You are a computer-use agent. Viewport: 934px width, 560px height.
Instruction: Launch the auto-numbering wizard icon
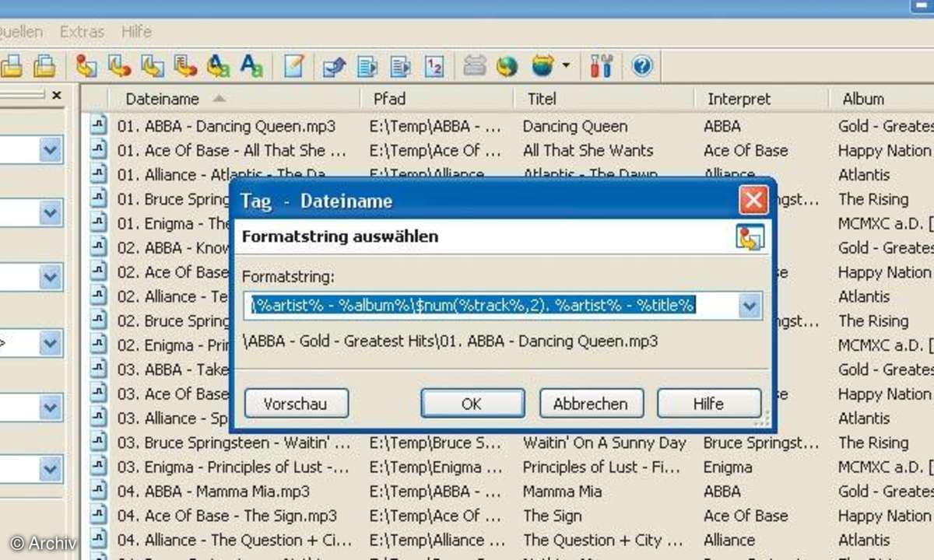(x=434, y=67)
